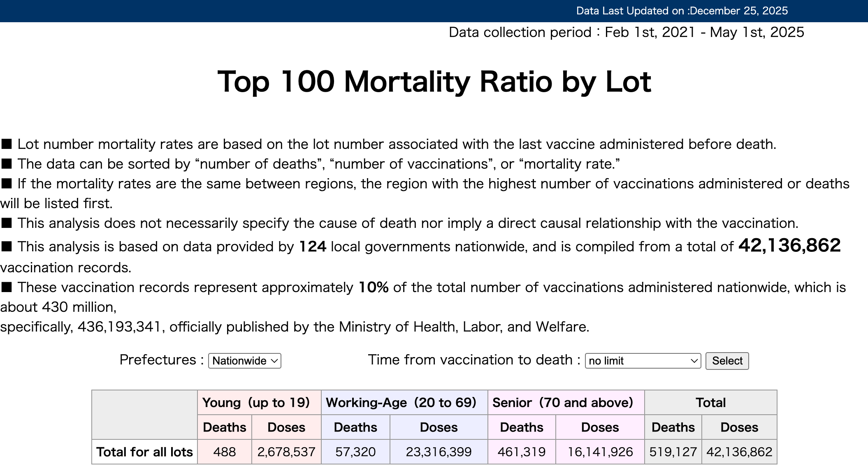Image resolution: width=868 pixels, height=469 pixels.
Task: Click the Top 100 Mortality Ratio heading
Action: click(434, 81)
